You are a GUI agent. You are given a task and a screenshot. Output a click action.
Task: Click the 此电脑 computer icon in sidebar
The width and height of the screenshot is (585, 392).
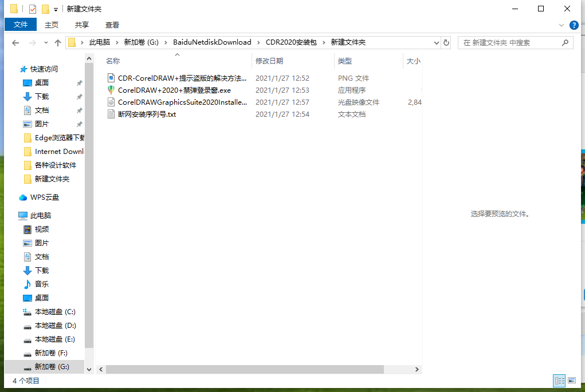(23, 215)
